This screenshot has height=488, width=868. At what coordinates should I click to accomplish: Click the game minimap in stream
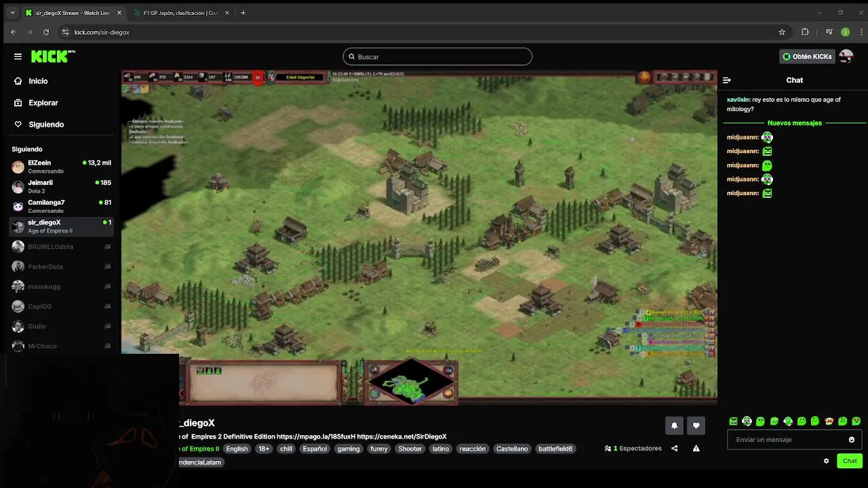412,382
